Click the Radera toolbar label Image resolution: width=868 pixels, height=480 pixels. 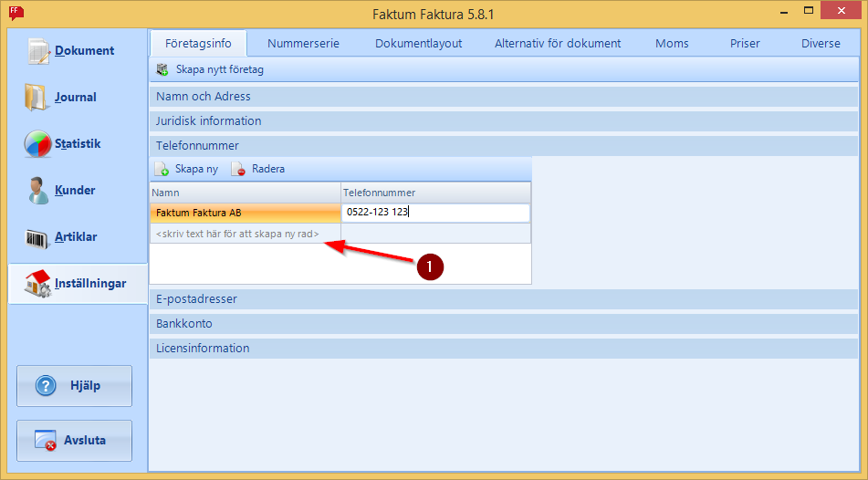pos(268,169)
